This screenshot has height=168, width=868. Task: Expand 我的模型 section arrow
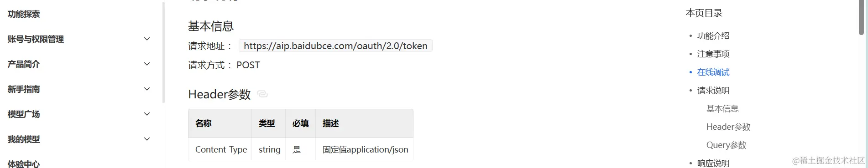147,139
